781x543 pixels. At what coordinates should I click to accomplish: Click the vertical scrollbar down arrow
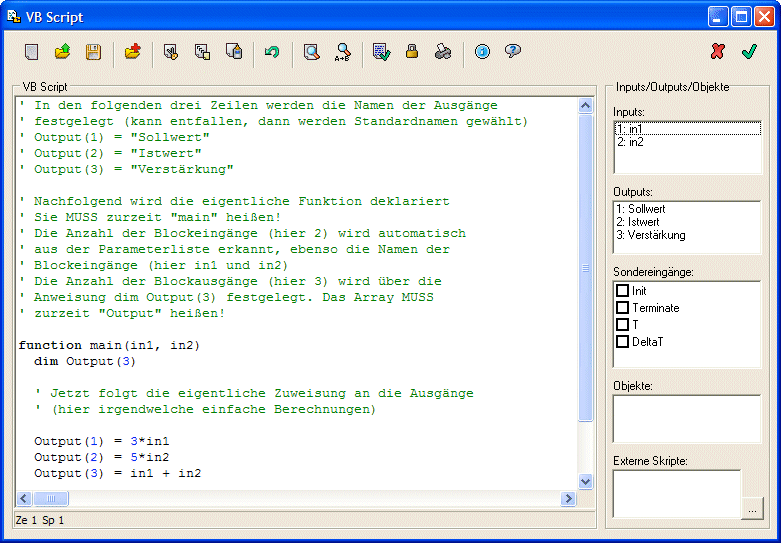coord(585,481)
